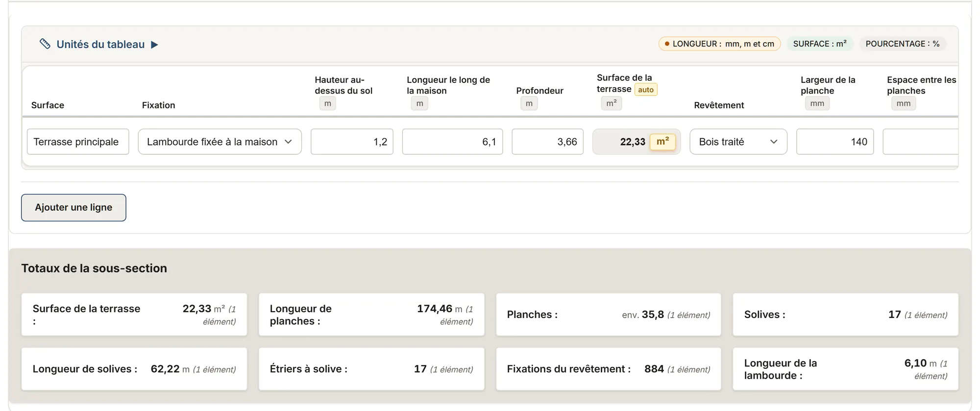Open the Unités du tableau heading

[100, 45]
